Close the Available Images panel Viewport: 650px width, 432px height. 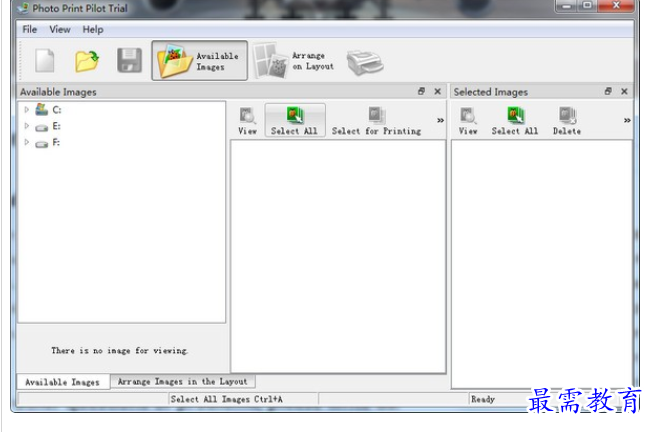[x=437, y=91]
